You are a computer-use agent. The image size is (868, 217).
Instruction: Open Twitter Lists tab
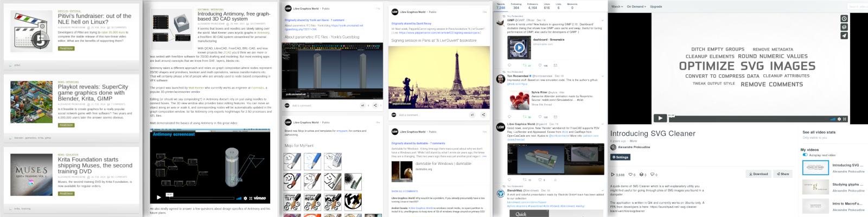pyautogui.click(x=558, y=7)
